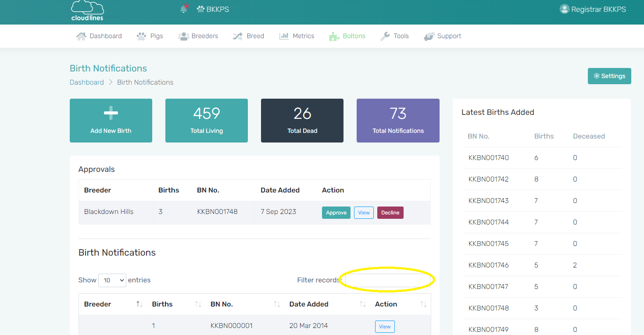This screenshot has width=644, height=335.
Task: Click the BKKPS society name in header
Action: (x=218, y=9)
